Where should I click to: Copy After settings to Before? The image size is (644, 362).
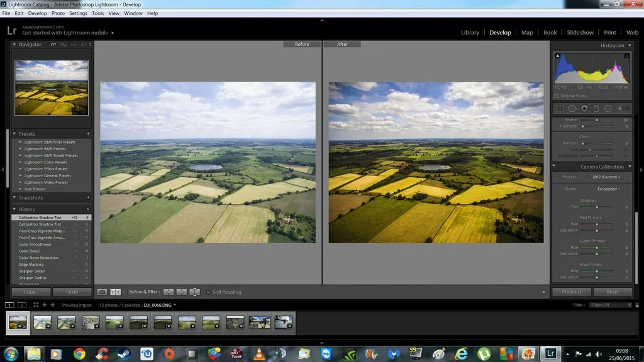(182, 292)
